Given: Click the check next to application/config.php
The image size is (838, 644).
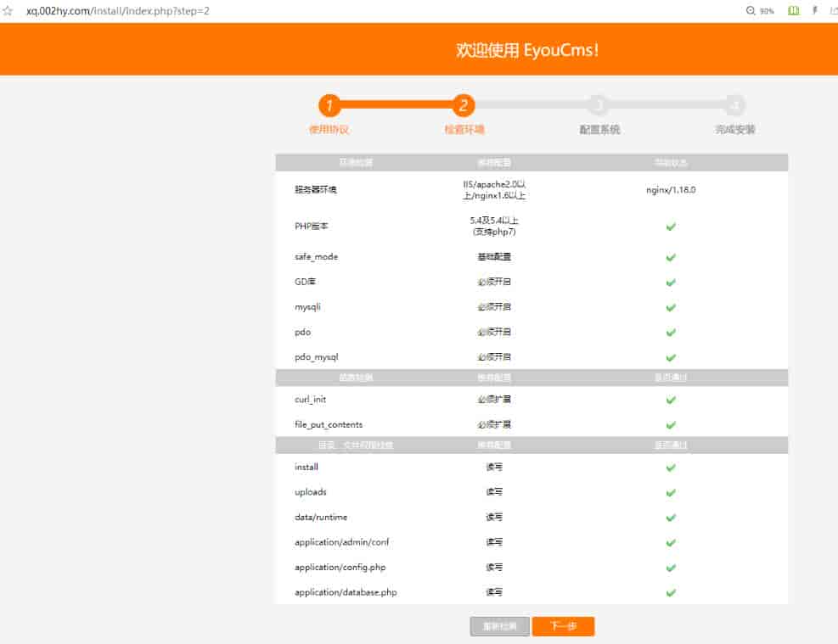Looking at the screenshot, I should coord(671,568).
